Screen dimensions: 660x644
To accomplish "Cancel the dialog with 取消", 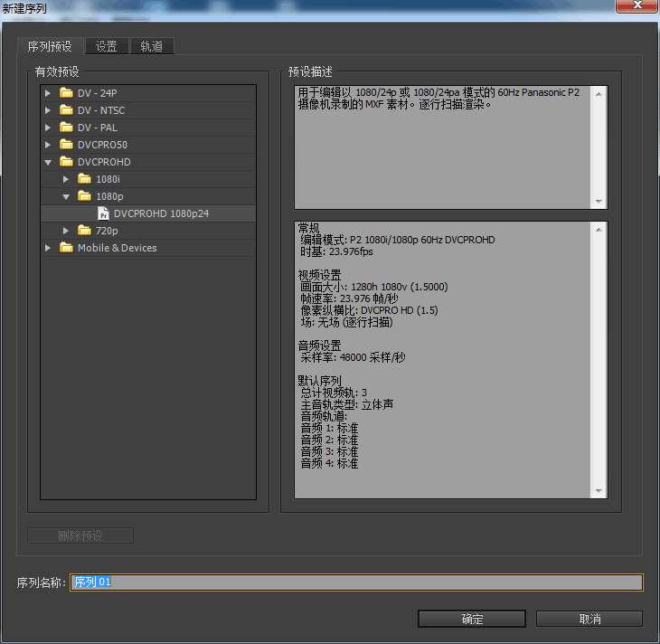I will point(589,619).
